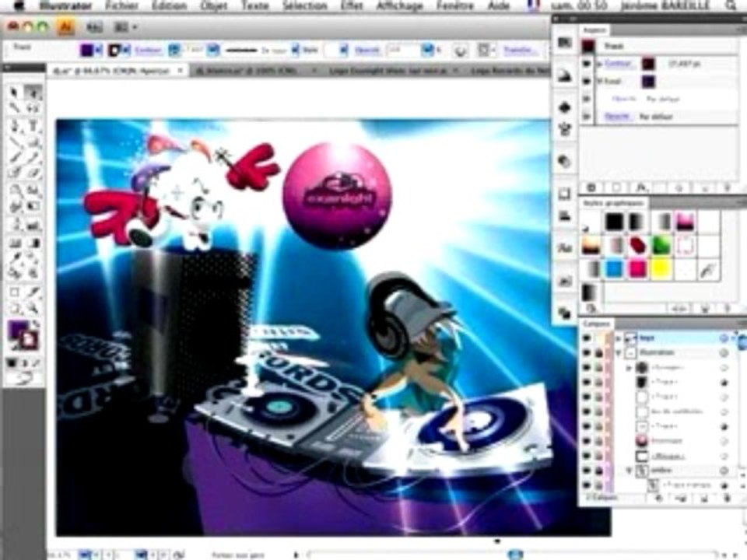Switch to the Logo Exanlight Music document tab

tap(388, 71)
